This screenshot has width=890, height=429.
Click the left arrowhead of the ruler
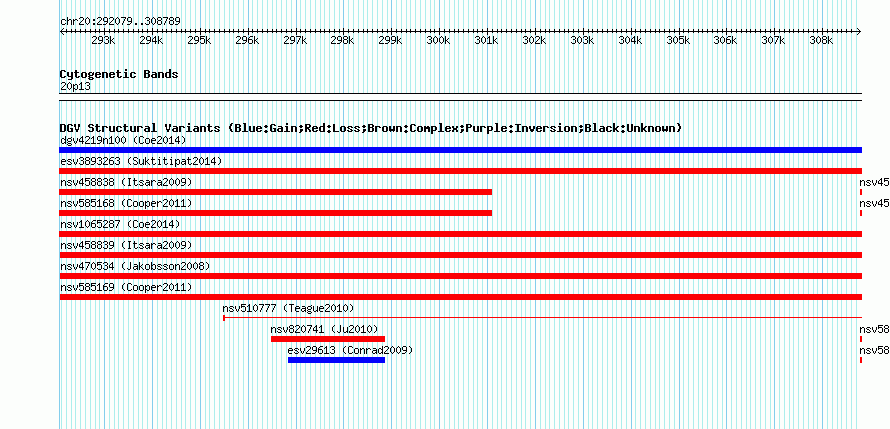point(62,31)
